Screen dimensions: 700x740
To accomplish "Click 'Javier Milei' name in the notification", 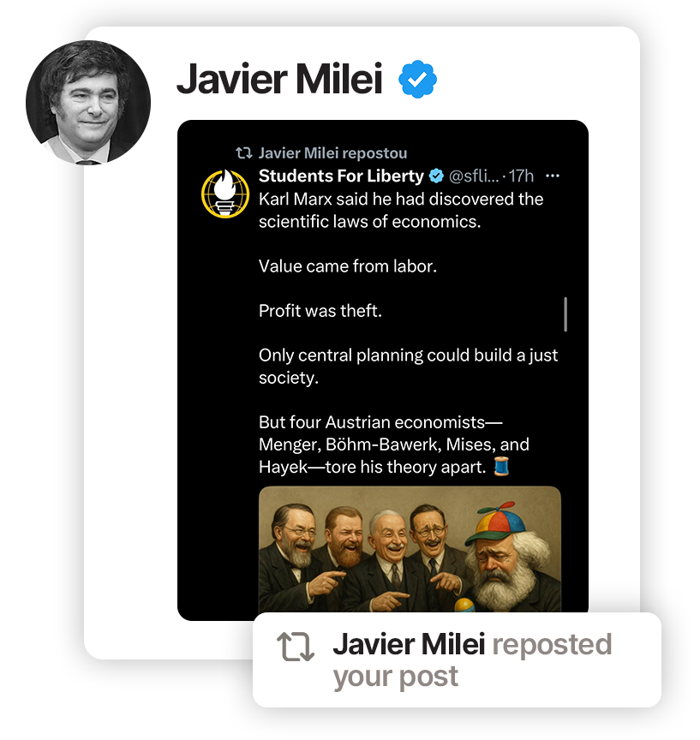I will [x=409, y=645].
